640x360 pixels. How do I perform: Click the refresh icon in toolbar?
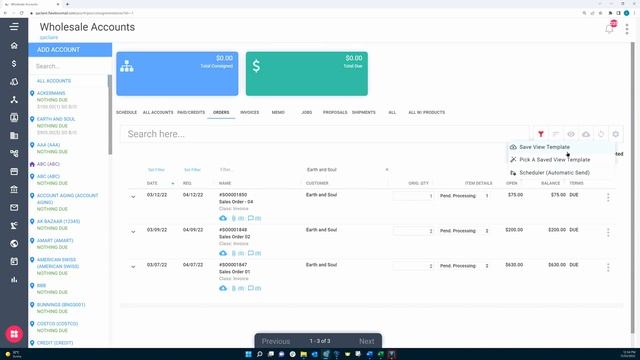coord(601,134)
